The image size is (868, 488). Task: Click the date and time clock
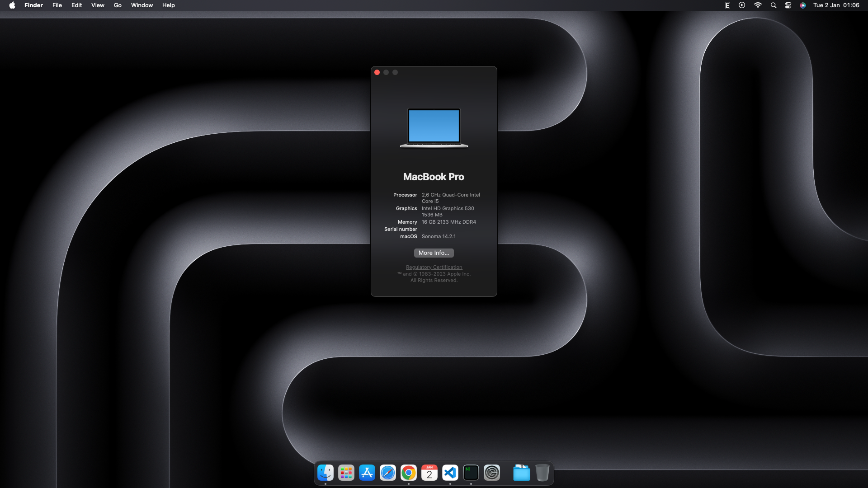pos(836,5)
